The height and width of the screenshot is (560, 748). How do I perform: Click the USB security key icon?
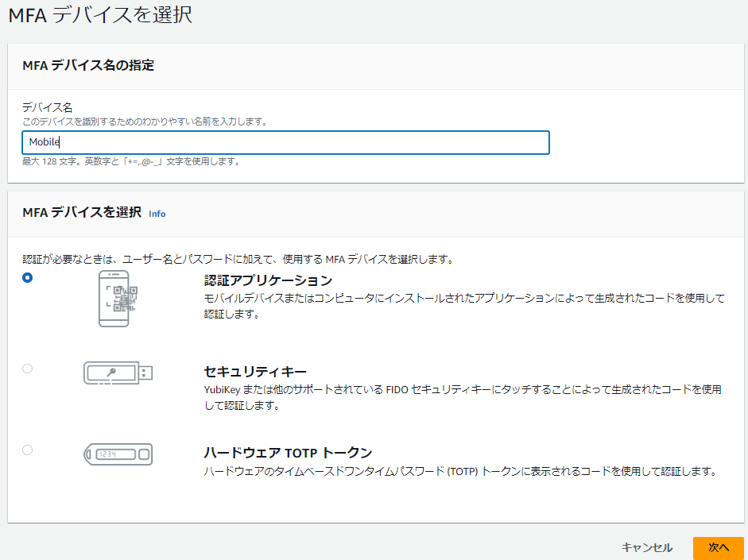point(118,373)
